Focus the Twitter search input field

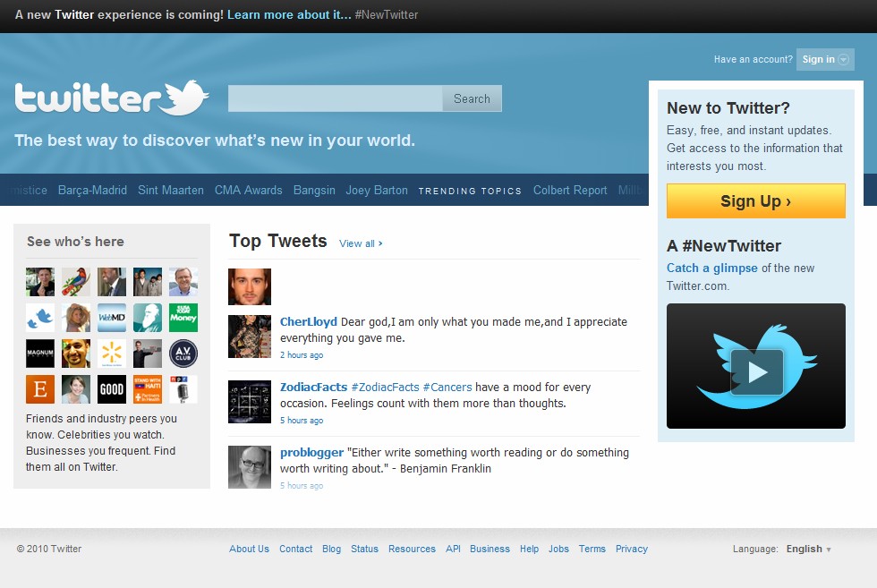tap(335, 98)
